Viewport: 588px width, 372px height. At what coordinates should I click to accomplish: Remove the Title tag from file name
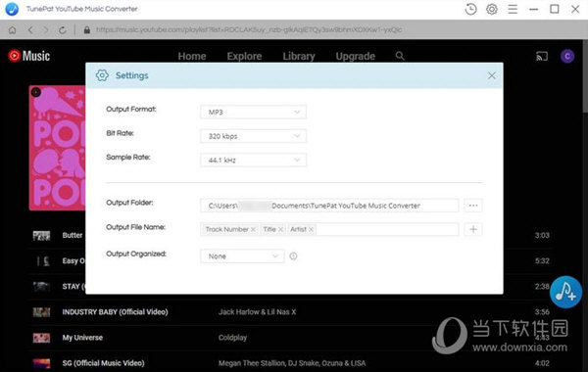(280, 229)
